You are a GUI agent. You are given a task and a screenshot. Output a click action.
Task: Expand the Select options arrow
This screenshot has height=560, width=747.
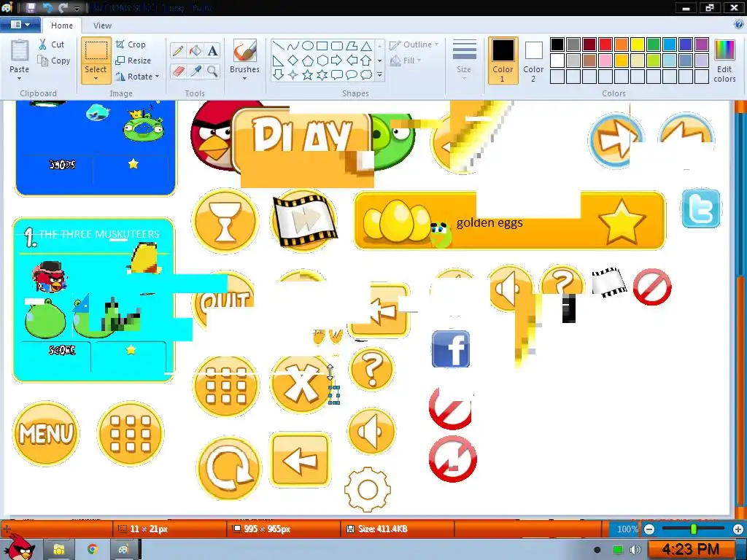click(x=96, y=79)
